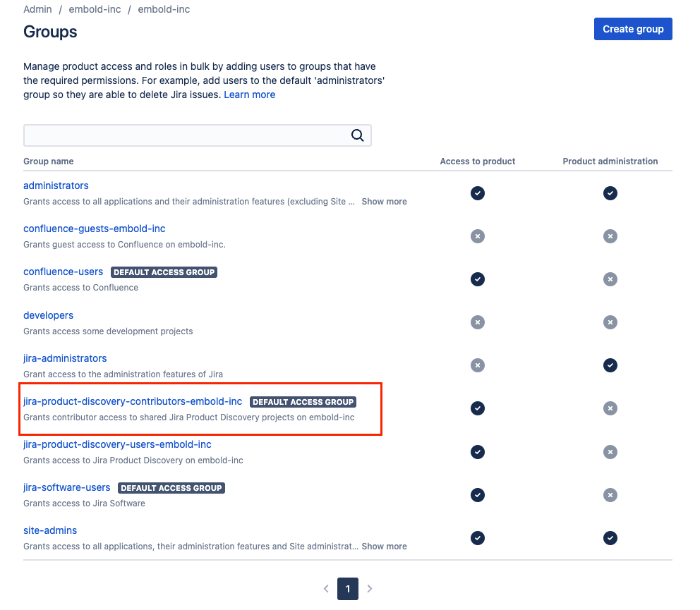Click confluence-users Default Access Group badge

[x=164, y=272]
